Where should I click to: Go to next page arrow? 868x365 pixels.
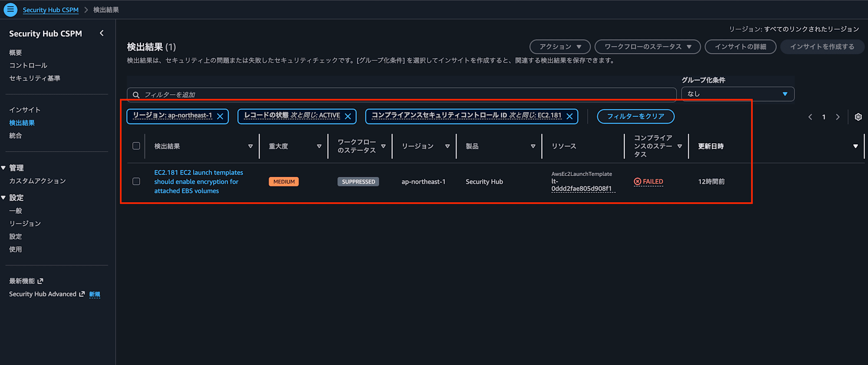point(838,117)
